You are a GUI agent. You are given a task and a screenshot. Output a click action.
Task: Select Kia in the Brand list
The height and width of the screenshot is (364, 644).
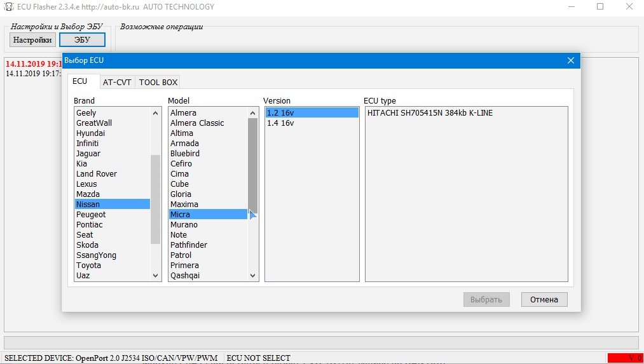pyautogui.click(x=112, y=164)
